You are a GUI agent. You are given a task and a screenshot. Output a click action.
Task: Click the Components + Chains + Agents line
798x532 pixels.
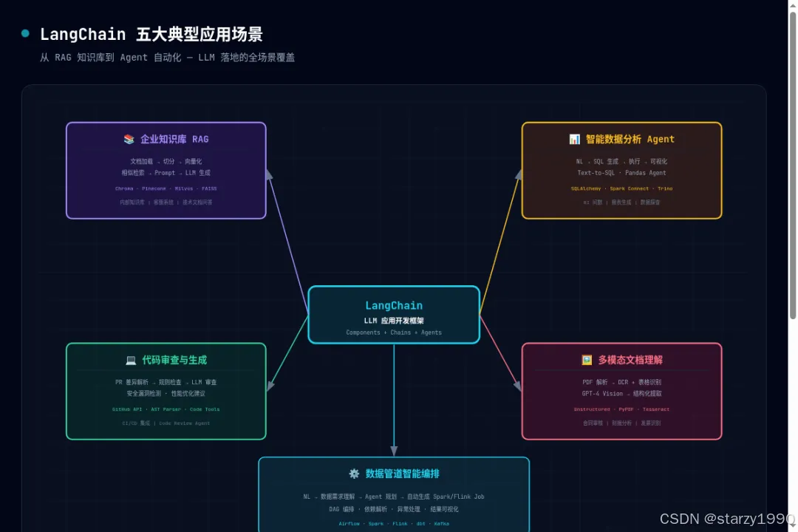point(394,332)
